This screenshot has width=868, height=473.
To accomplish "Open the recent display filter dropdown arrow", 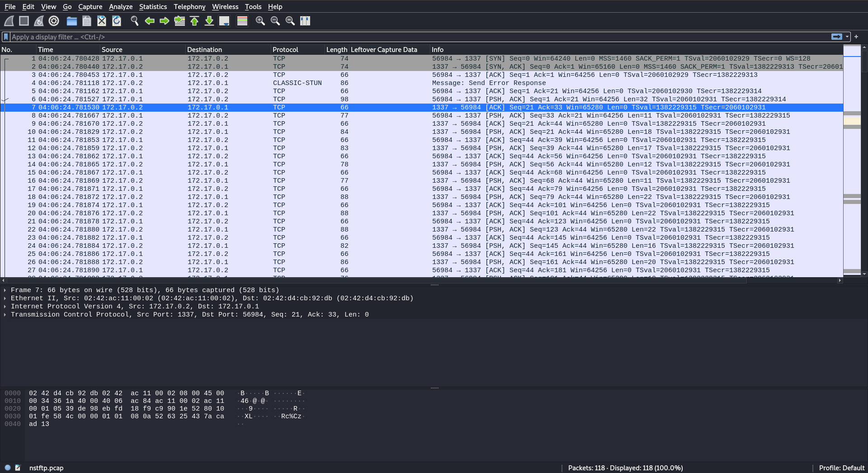I will [847, 37].
